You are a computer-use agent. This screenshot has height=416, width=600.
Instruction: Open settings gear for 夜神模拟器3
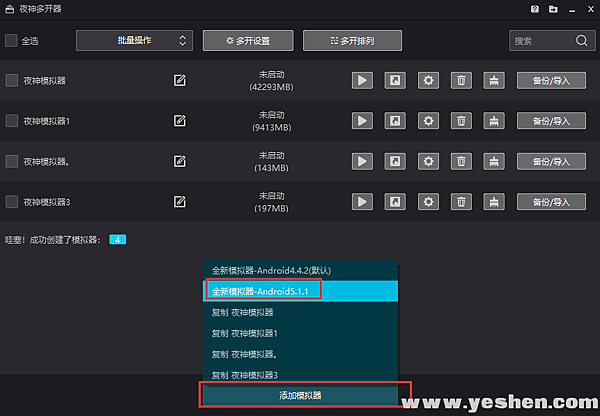click(x=428, y=202)
